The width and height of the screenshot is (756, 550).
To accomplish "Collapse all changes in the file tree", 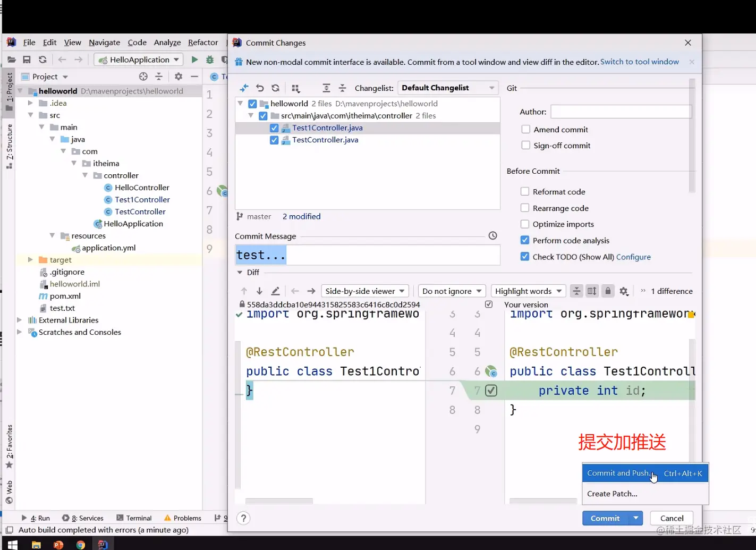I will pos(342,88).
